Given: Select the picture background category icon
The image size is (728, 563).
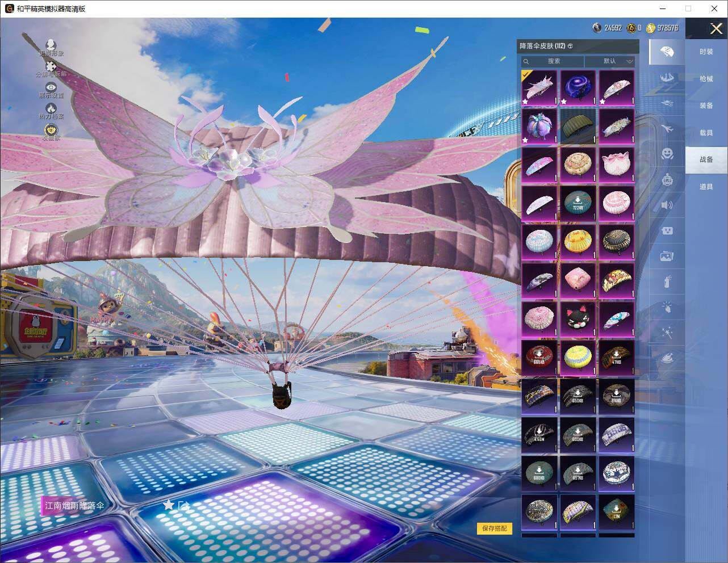Looking at the screenshot, I should (667, 256).
